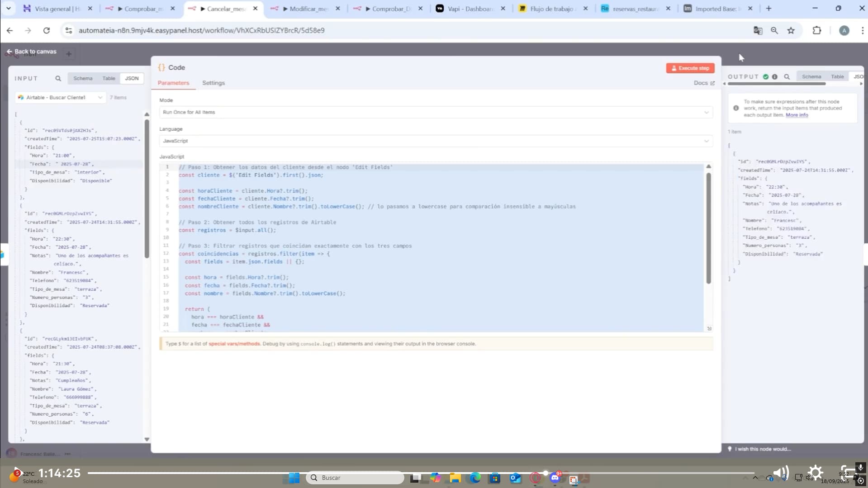Click the Execute step button
Image resolution: width=868 pixels, height=488 pixels.
tap(690, 68)
